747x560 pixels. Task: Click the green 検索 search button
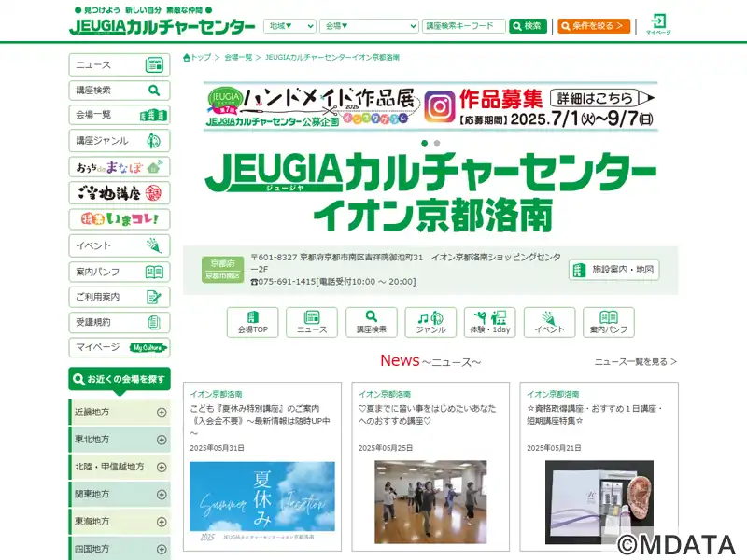click(528, 26)
